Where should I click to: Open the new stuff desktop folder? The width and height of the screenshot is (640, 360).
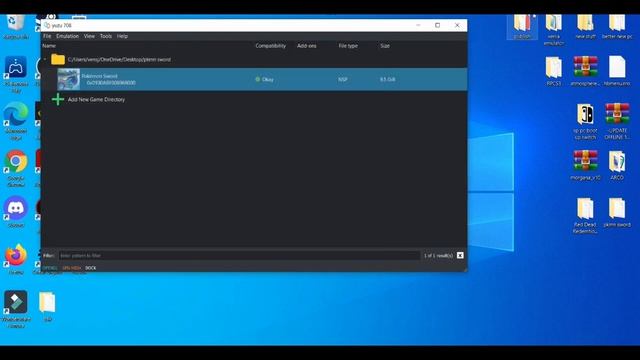[x=585, y=27]
